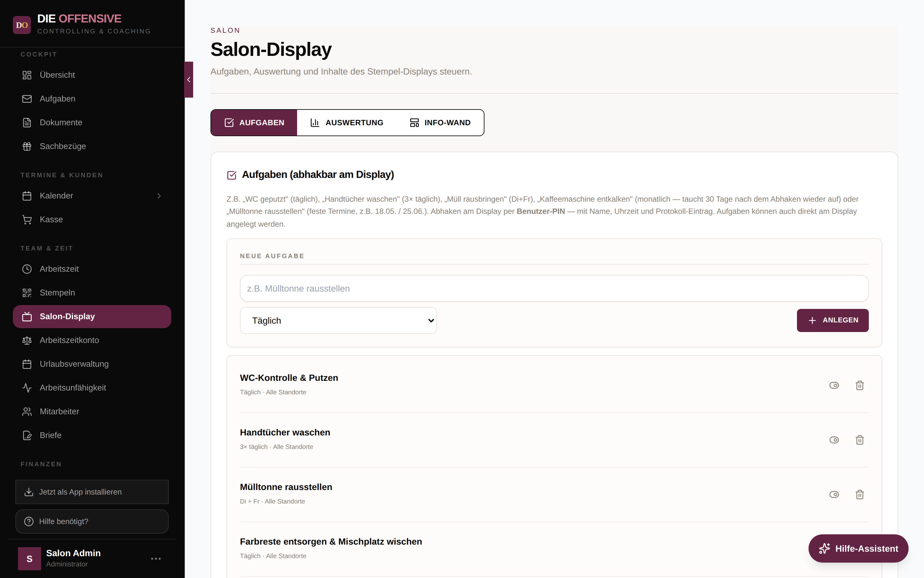Viewport: 924px width, 578px height.
Task: Collapse the sidebar with the arrow handle
Action: (189, 80)
